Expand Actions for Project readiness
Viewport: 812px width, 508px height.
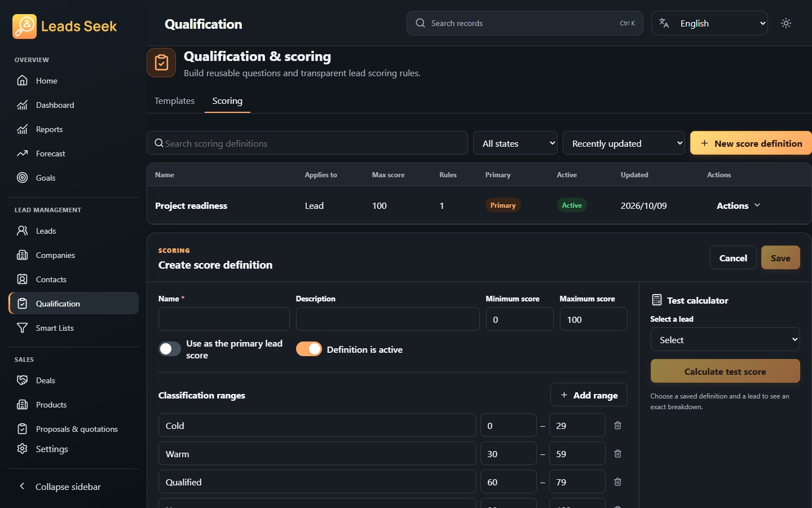pos(739,205)
